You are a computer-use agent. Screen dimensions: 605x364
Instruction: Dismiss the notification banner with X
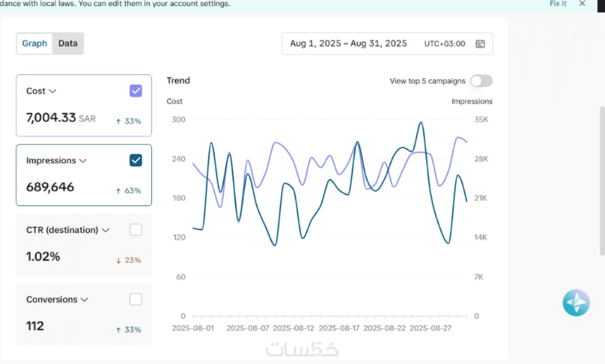(582, 4)
